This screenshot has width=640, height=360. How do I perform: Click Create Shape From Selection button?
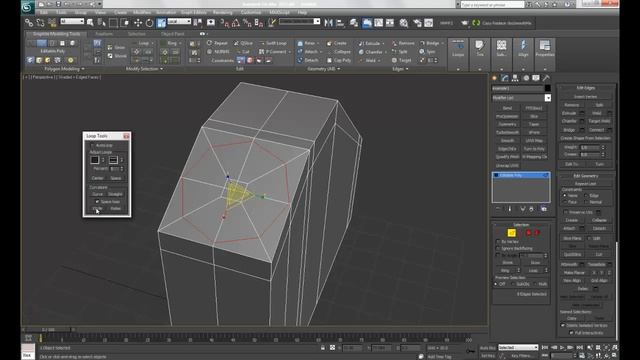click(585, 138)
